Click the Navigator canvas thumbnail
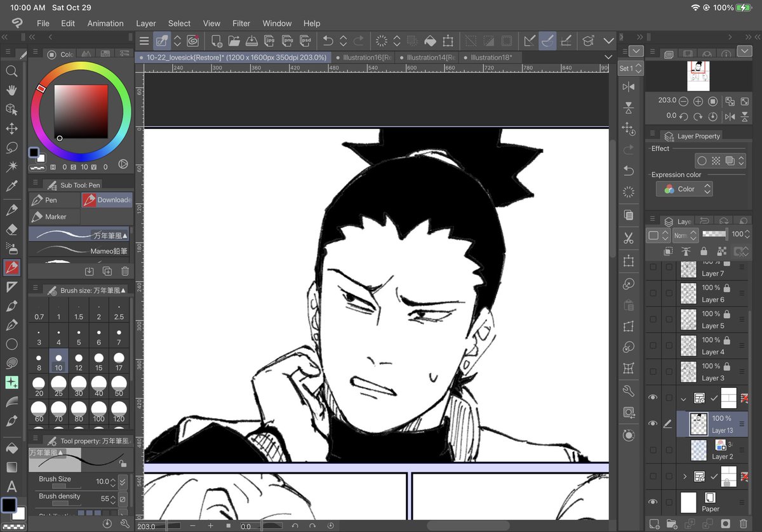 click(x=698, y=76)
